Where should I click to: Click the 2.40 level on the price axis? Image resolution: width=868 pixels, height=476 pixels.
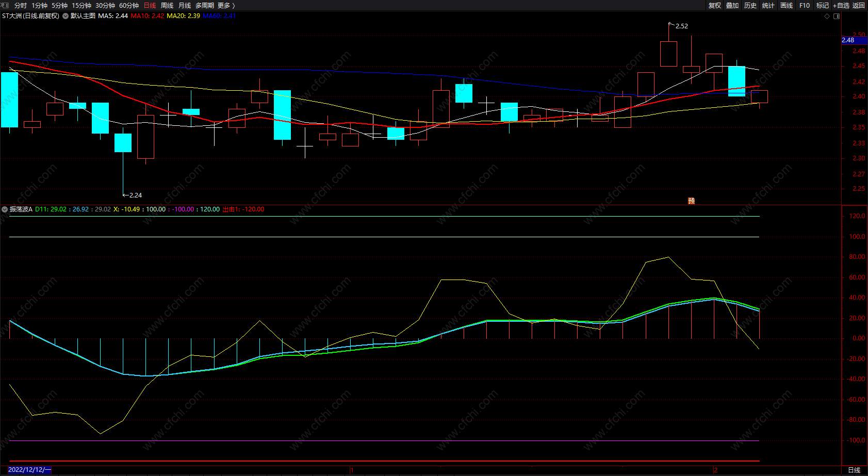click(x=859, y=96)
